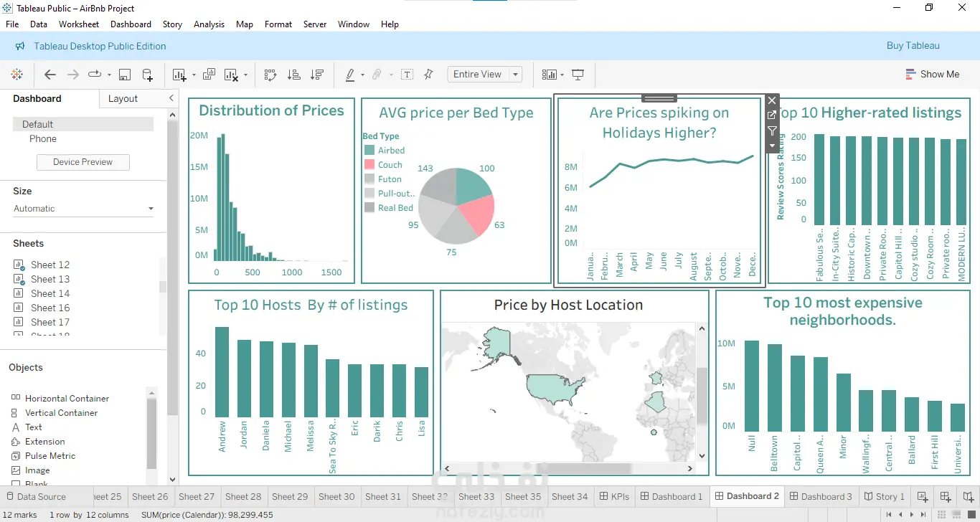Jump to the first sheet tab
Image resolution: width=980 pixels, height=522 pixels.
[890, 515]
